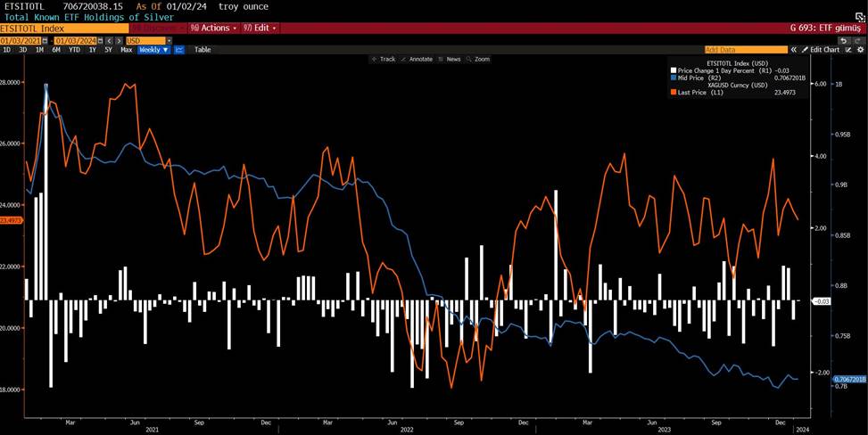Edit the 01/03/2024 end date field
Screen dimensions: 868x435
click(x=75, y=41)
